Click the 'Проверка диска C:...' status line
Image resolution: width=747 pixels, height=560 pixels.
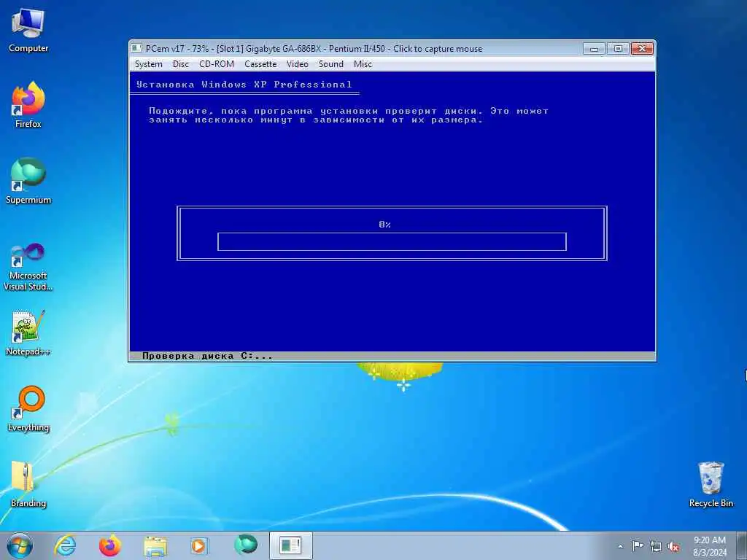[207, 356]
